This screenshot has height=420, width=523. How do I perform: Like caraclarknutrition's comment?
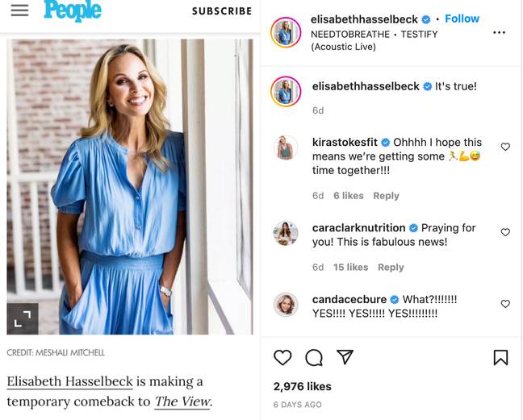click(x=505, y=232)
